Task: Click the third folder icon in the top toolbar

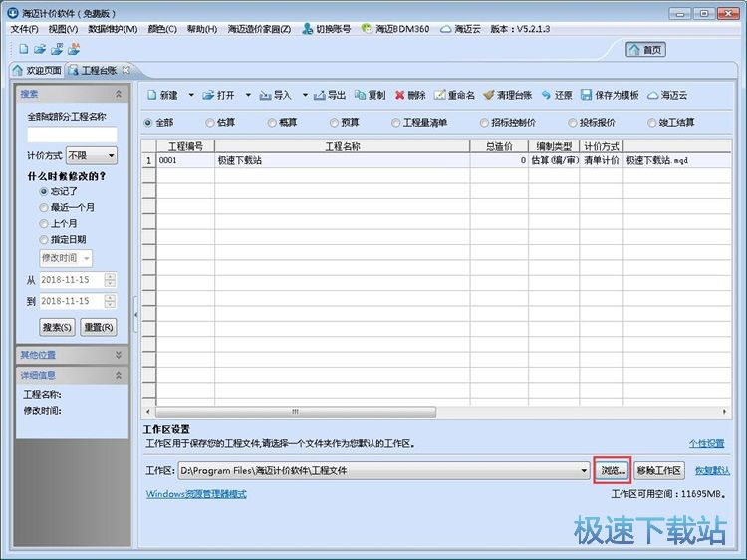Action: coord(57,49)
